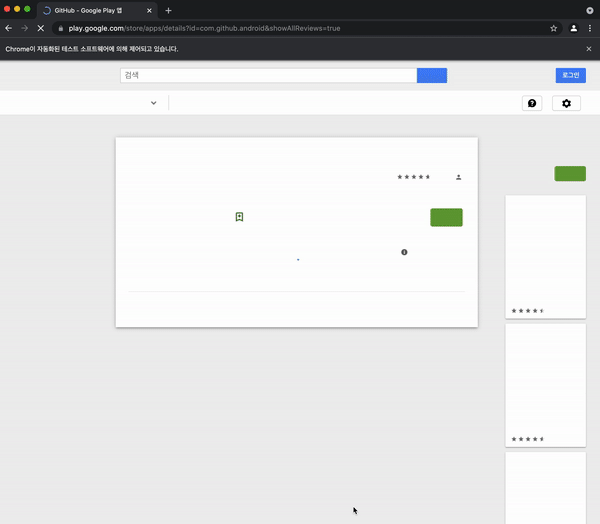Open the Chrome profile icon
This screenshot has height=524, width=600.
tap(574, 28)
